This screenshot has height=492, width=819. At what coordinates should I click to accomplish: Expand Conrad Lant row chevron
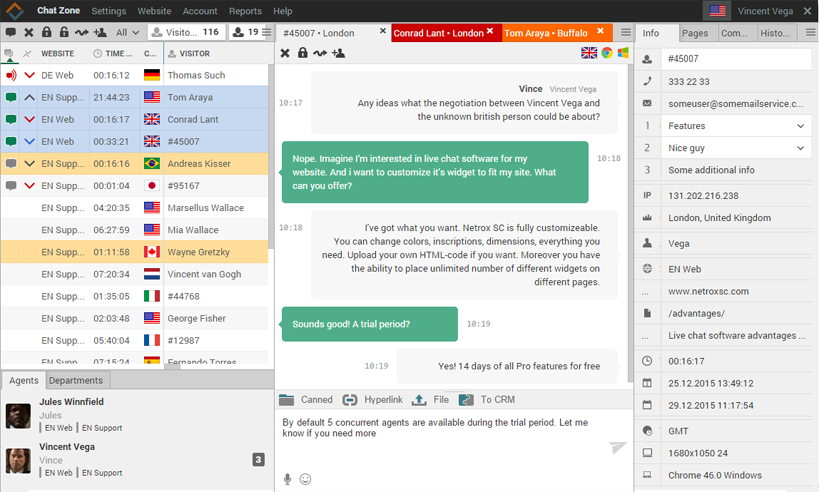coord(29,119)
